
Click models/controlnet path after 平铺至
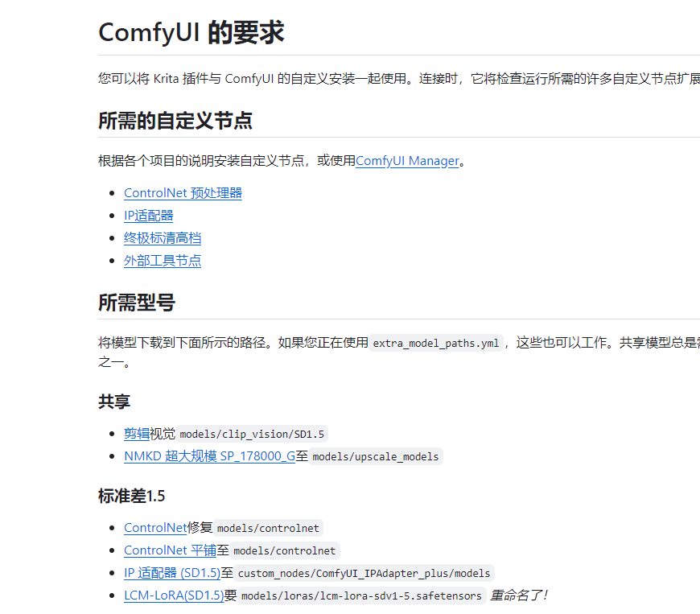click(x=284, y=550)
